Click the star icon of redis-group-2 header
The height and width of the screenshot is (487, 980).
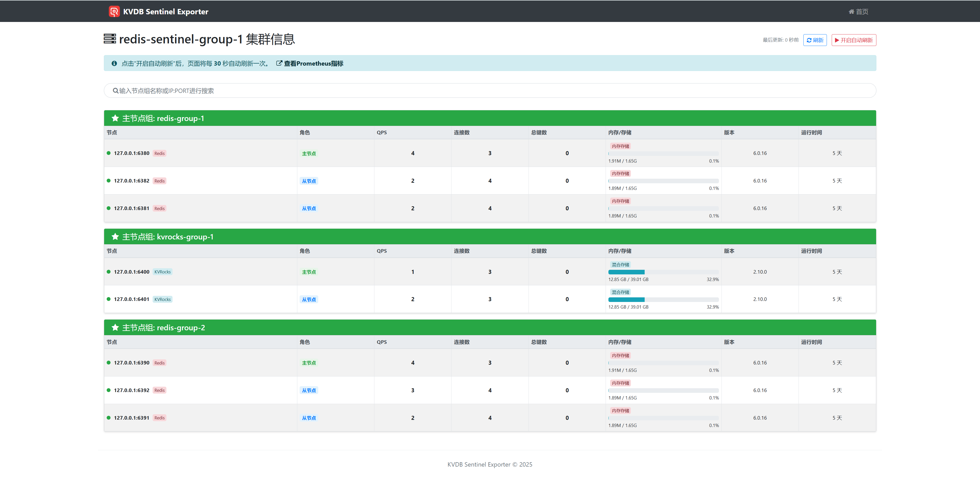[x=115, y=327]
